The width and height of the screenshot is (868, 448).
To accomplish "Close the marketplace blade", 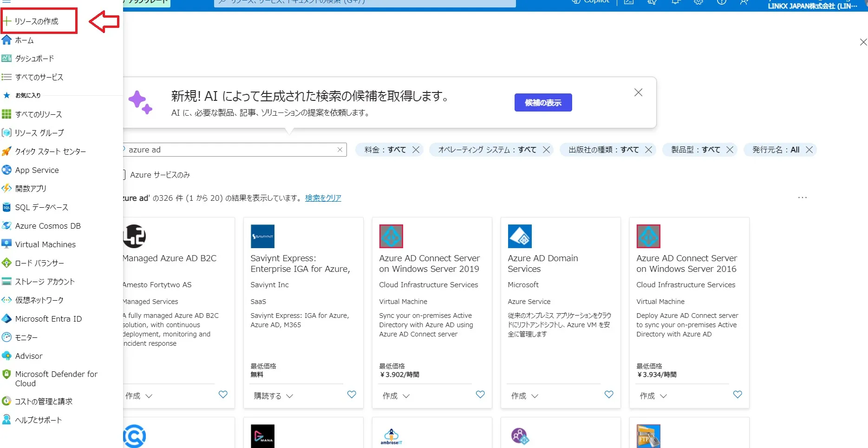I will 863,42.
